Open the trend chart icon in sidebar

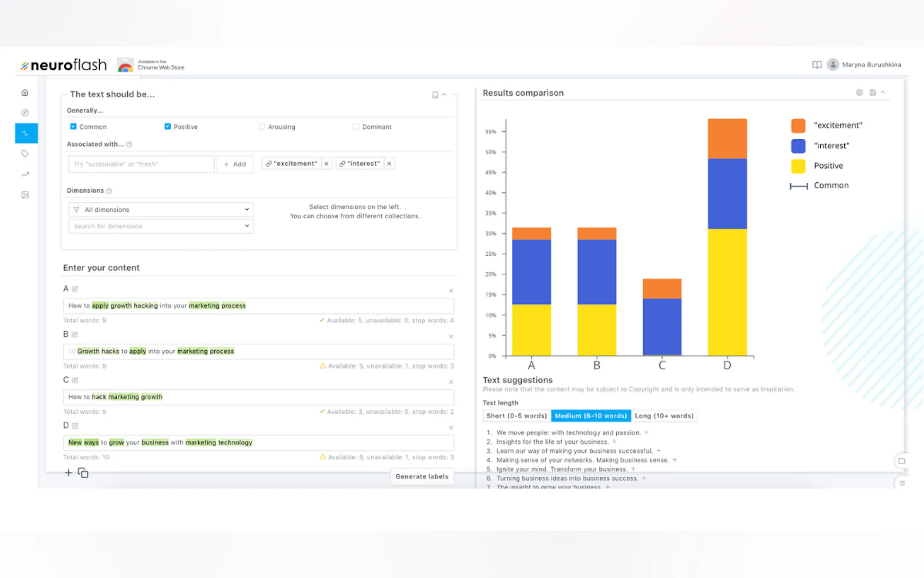(x=25, y=174)
